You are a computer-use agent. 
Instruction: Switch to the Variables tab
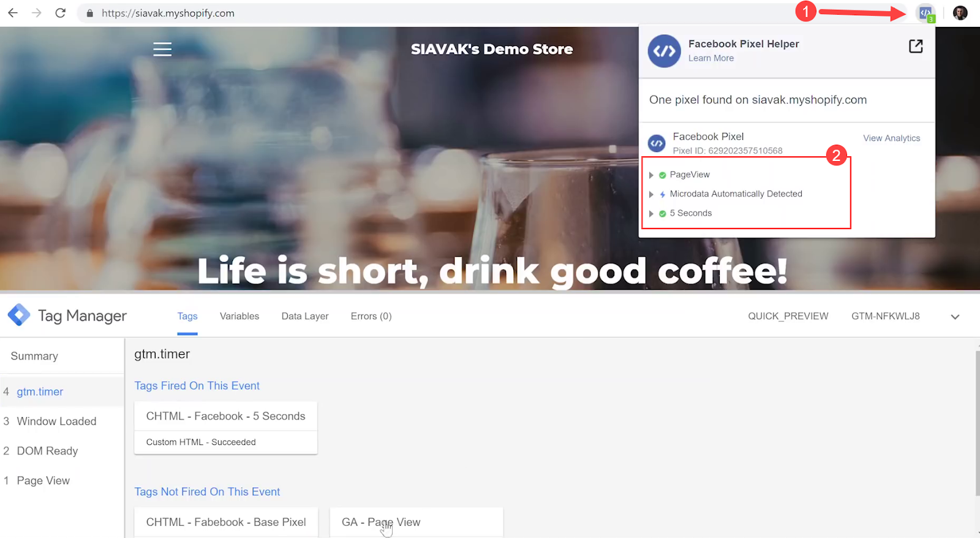coord(239,316)
